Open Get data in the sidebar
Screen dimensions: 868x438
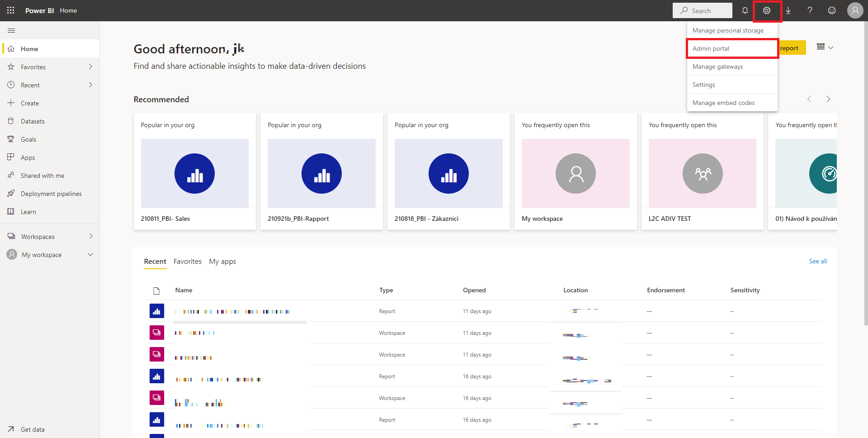[32, 429]
